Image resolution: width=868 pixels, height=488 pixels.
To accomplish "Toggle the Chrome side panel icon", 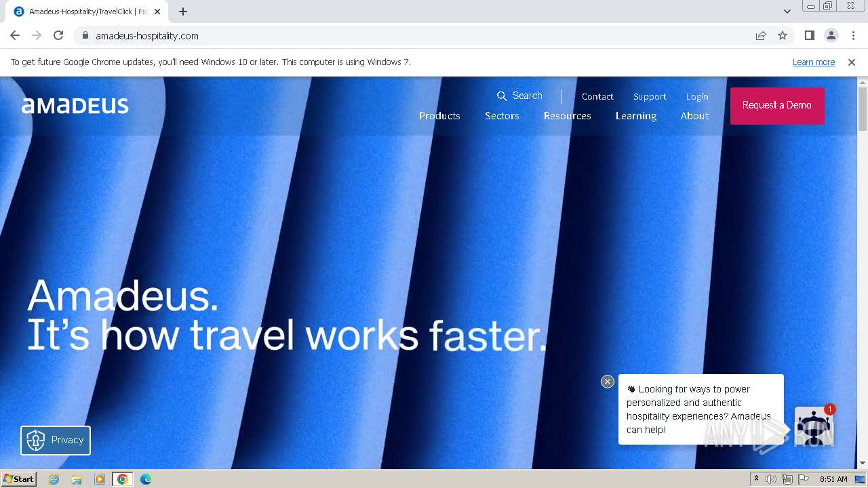I will click(810, 35).
